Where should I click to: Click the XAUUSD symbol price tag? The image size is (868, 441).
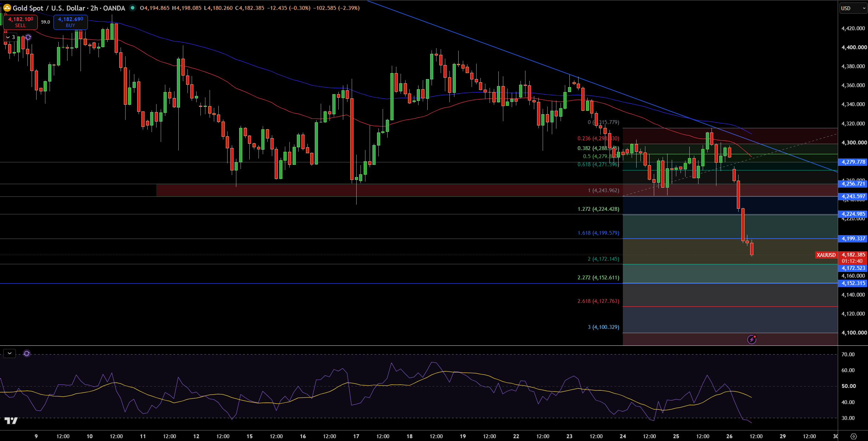pos(826,255)
